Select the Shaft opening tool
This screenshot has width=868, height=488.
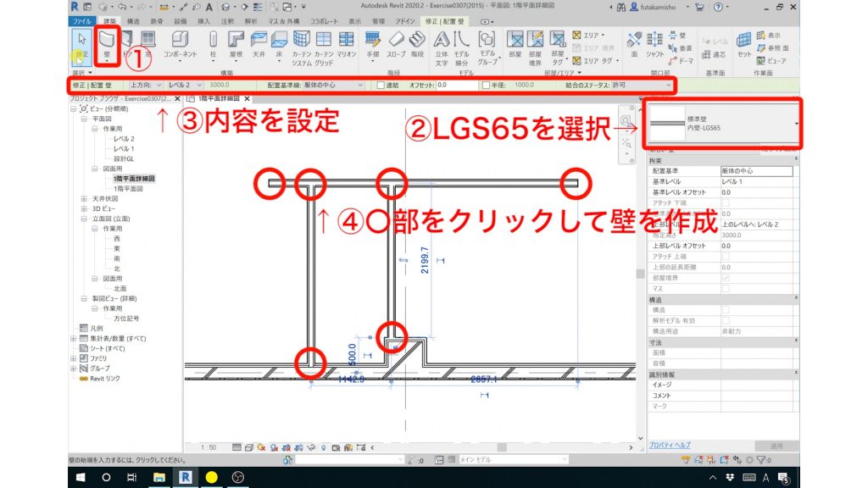tap(655, 39)
